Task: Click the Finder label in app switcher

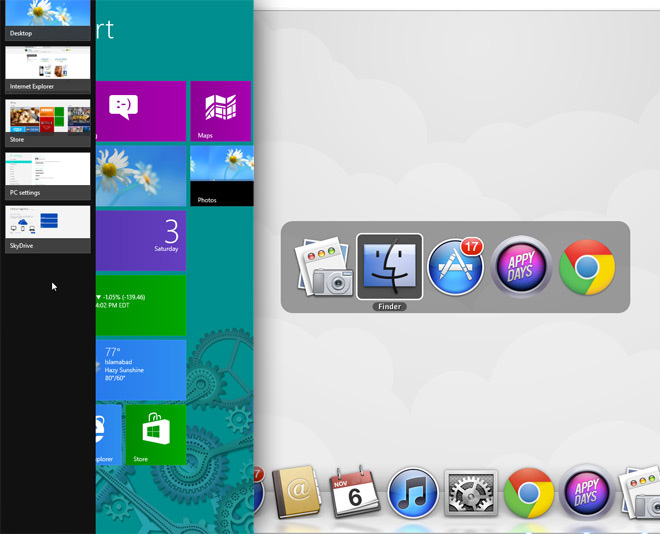Action: coord(389,306)
